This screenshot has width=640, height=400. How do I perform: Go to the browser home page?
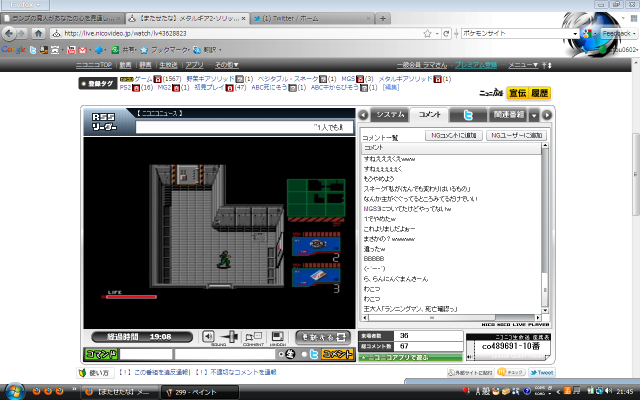point(38,33)
